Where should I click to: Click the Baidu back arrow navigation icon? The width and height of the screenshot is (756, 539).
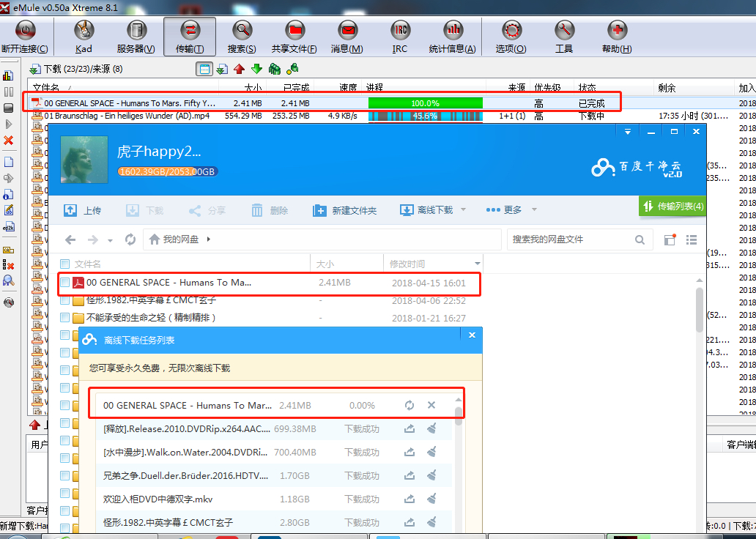click(x=70, y=239)
